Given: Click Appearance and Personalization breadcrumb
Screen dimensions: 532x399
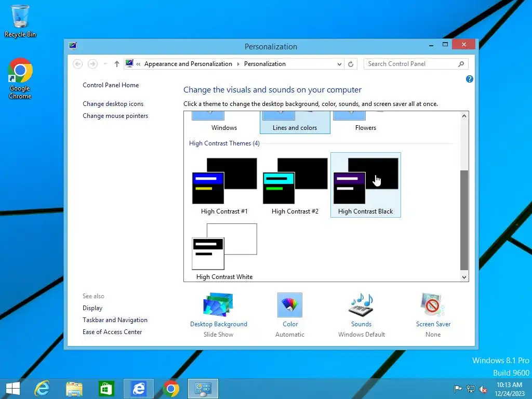Looking at the screenshot, I should coord(188,64).
